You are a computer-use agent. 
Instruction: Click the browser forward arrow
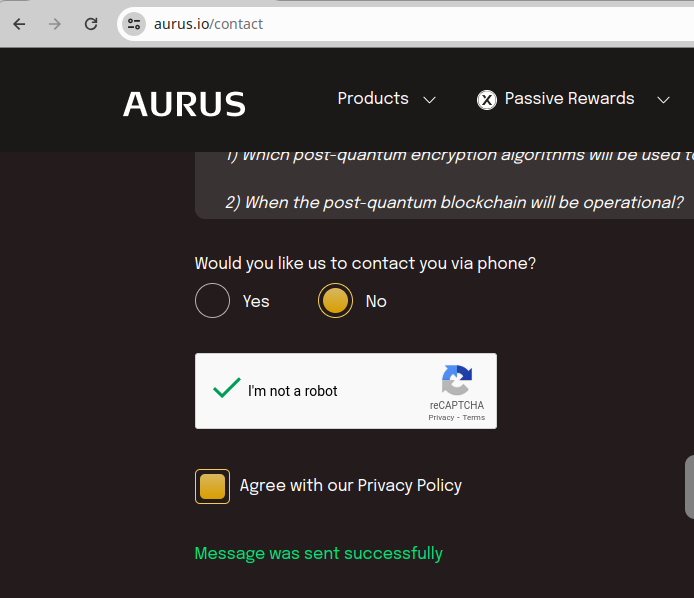tap(55, 24)
